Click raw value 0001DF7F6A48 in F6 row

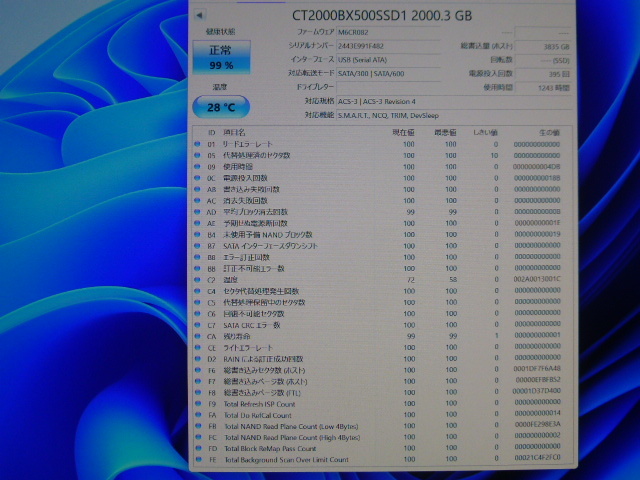(x=537, y=369)
